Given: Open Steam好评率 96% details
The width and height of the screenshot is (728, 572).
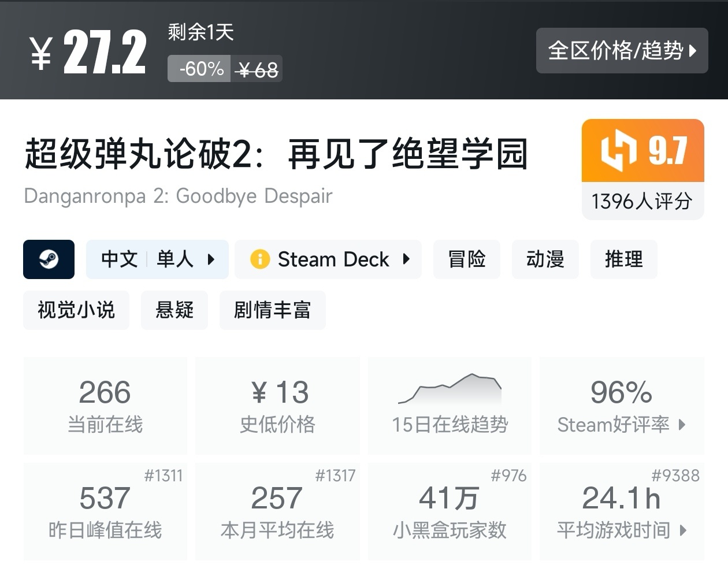Looking at the screenshot, I should [622, 406].
